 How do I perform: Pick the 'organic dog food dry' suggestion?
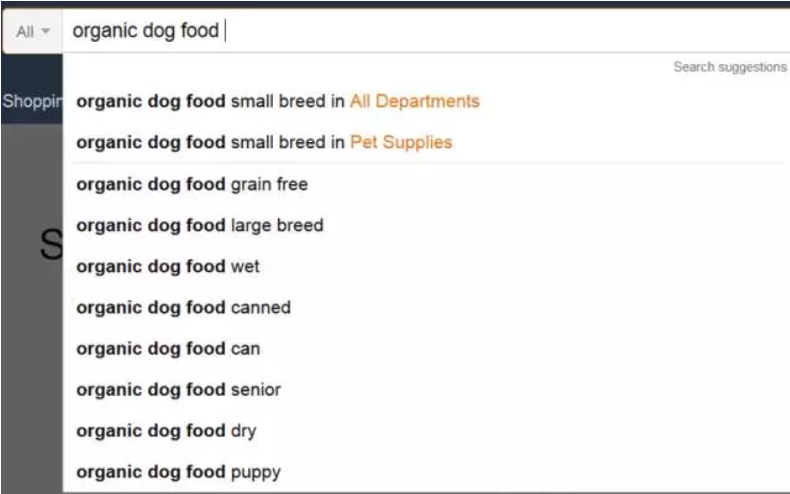point(166,431)
